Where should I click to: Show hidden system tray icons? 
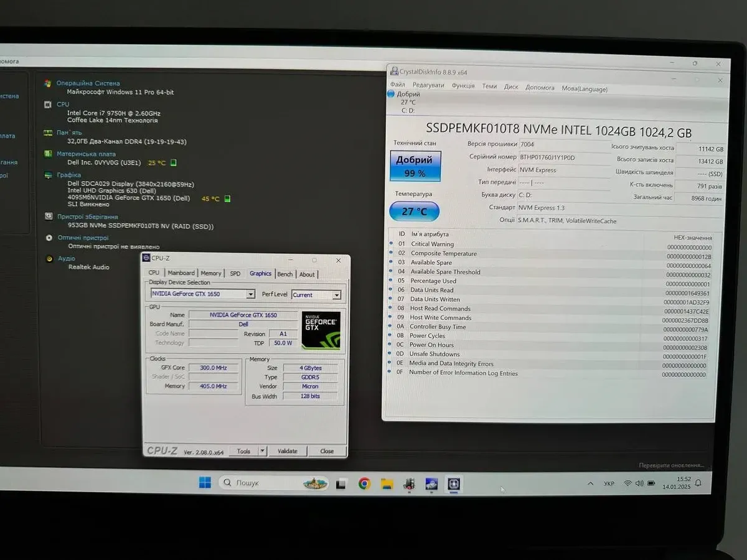pyautogui.click(x=590, y=483)
